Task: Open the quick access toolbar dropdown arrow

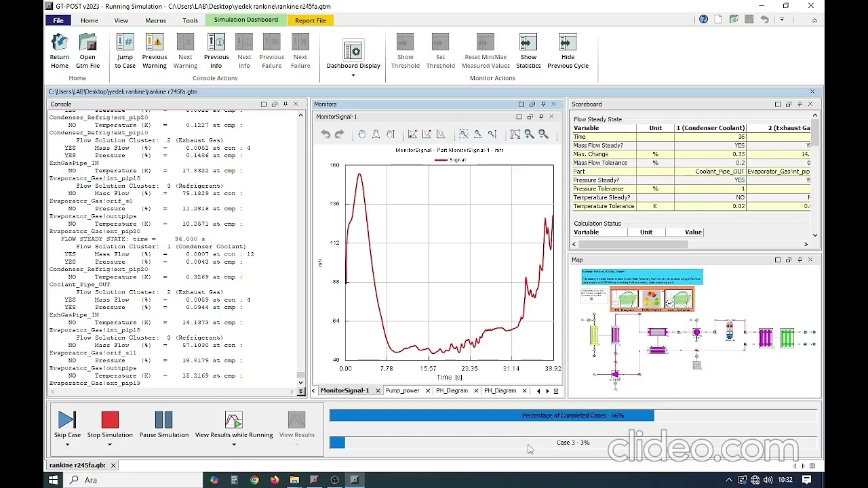Action: tap(782, 20)
